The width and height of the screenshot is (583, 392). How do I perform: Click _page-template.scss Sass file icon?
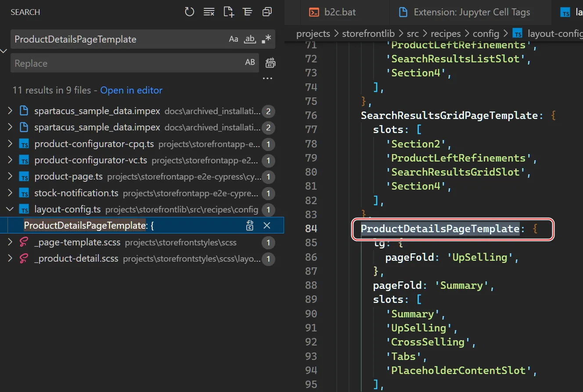click(24, 242)
